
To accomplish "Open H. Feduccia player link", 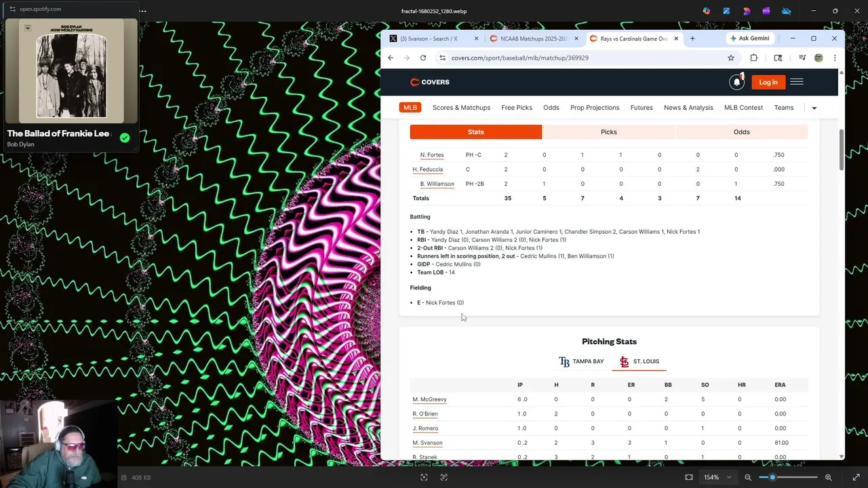I will pos(427,169).
